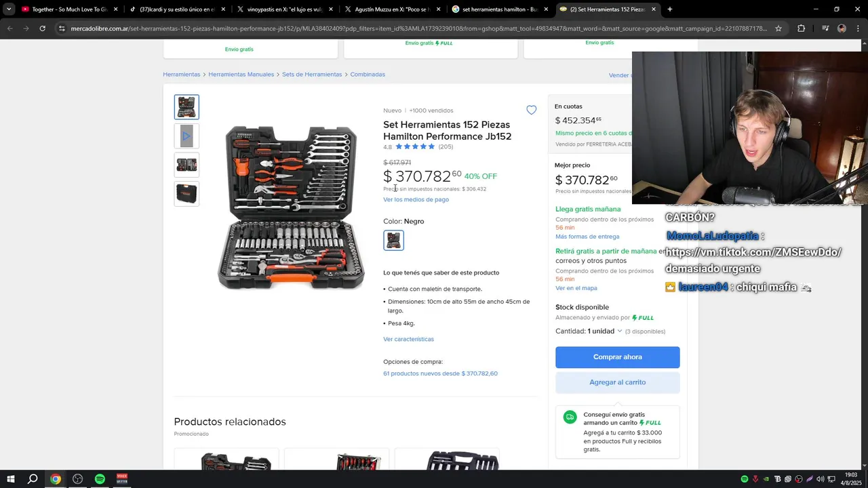868x488 pixels.
Task: Choose the Negro color swatch
Action: pyautogui.click(x=393, y=240)
